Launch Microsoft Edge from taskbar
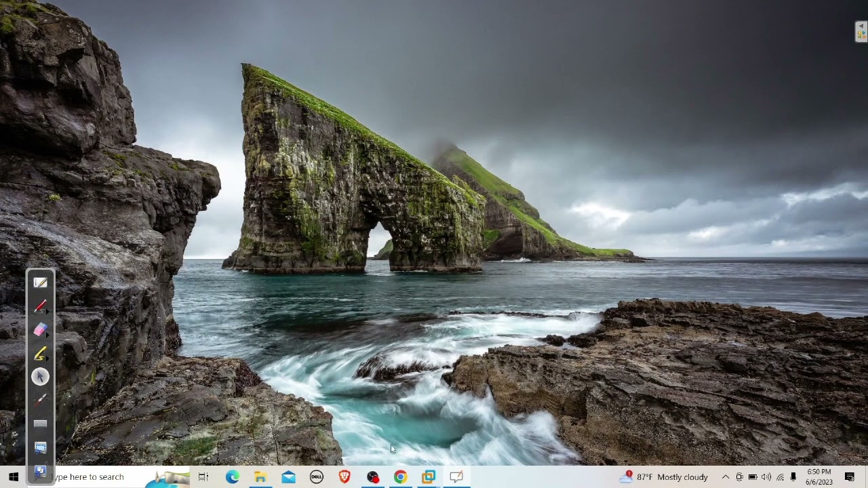The image size is (868, 488). pos(232,477)
